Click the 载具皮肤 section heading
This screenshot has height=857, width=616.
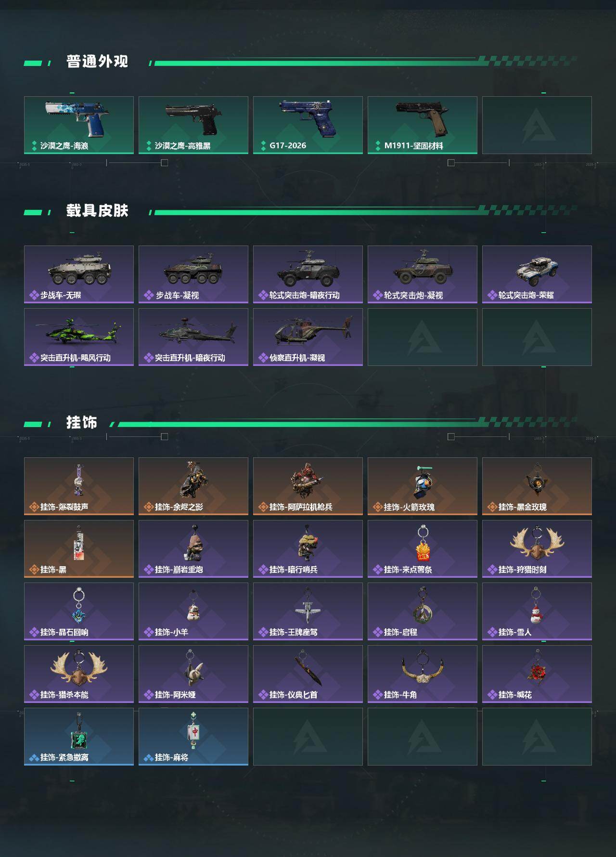97,211
